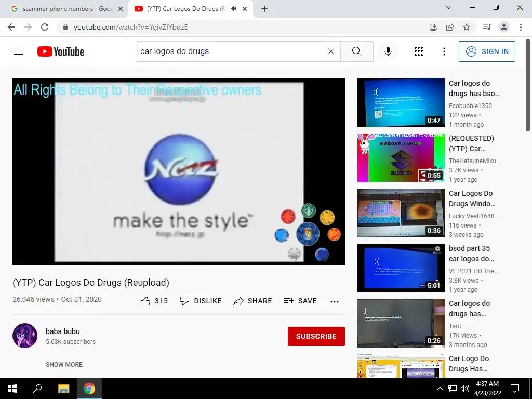532x399 pixels.
Task: Go back in Chrome browser
Action: (11, 27)
